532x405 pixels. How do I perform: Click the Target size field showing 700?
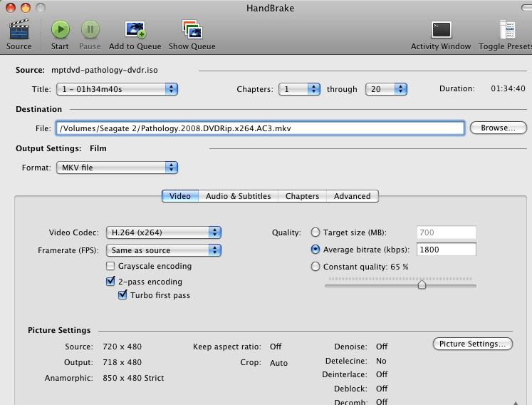(x=446, y=232)
